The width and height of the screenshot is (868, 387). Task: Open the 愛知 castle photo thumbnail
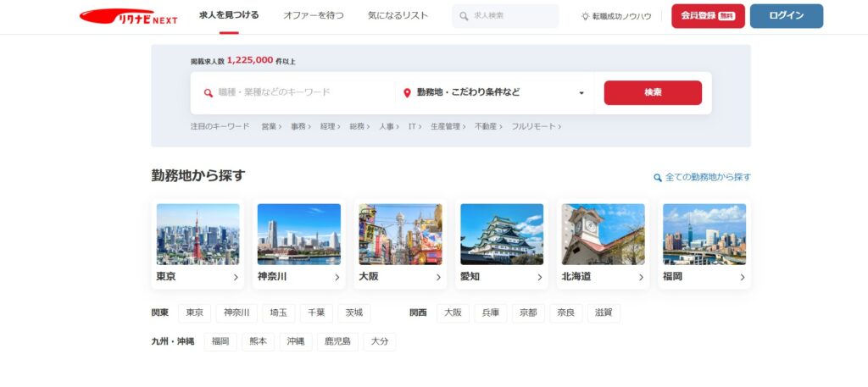click(502, 235)
